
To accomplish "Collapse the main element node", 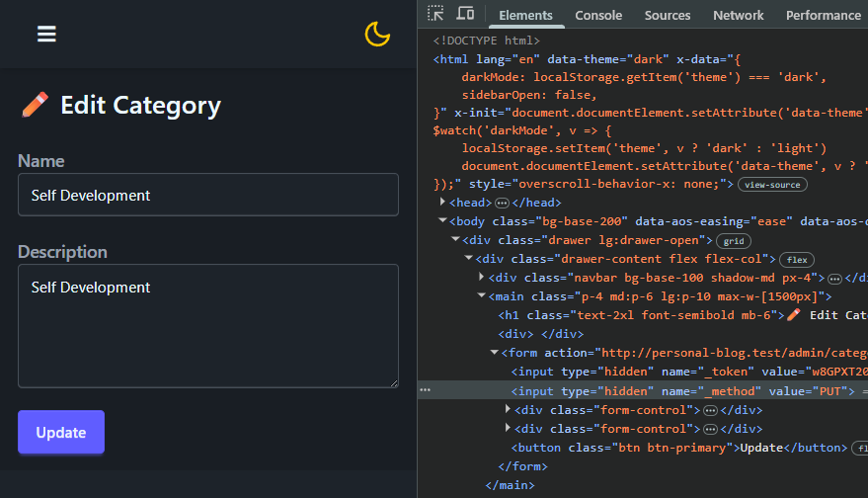I will coord(481,295).
